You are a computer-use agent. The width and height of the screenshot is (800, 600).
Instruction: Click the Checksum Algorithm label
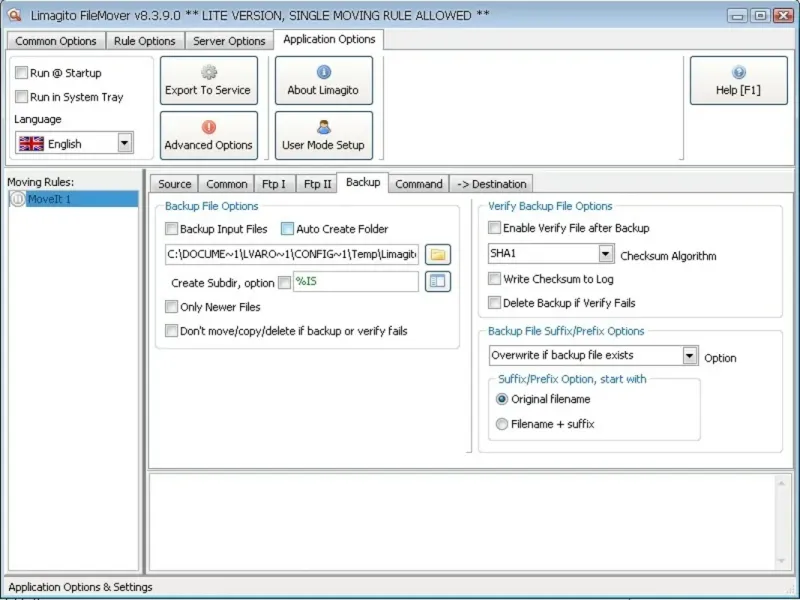point(668,256)
